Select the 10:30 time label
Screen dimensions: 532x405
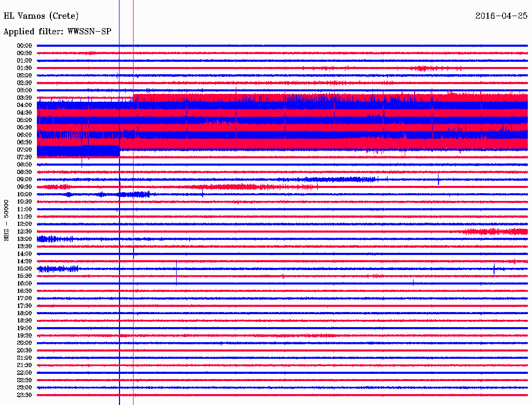24,202
